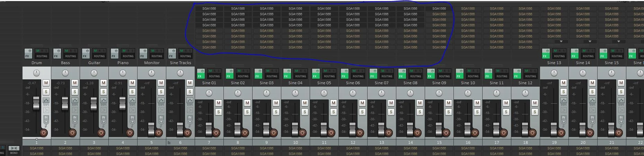This screenshot has height=156, width=644.
Task: Invert phase on the Sine 15 track
Action: click(x=621, y=110)
